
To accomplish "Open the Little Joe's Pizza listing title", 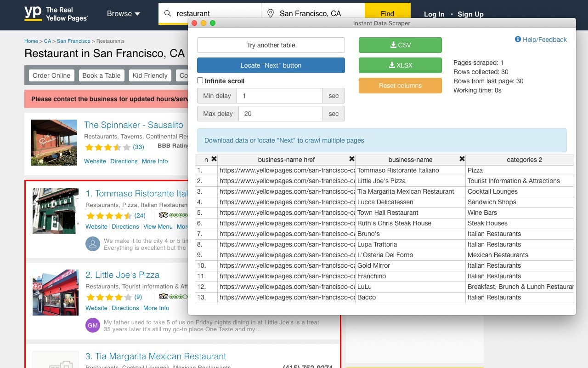I will point(123,275).
